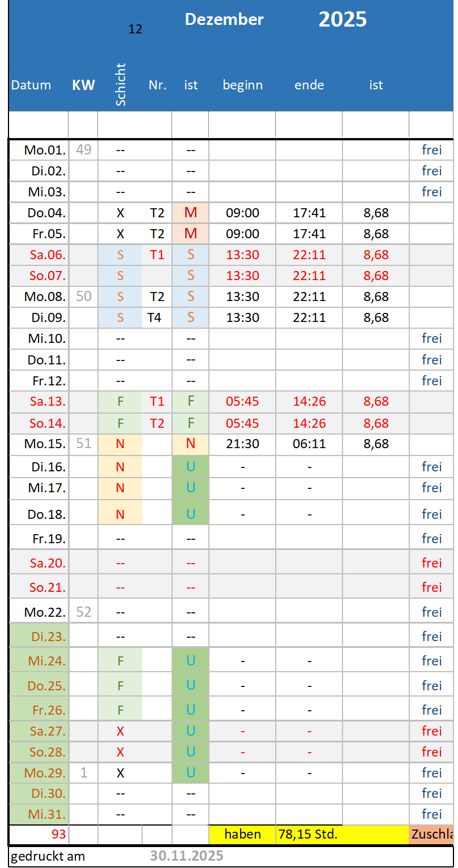
Task: Select the "78,15 Std." total cell
Action: point(309,834)
